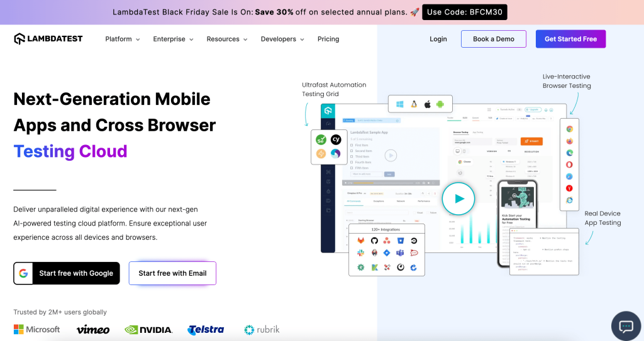Click the Microsoft Teams icon in integrations card

click(x=400, y=253)
